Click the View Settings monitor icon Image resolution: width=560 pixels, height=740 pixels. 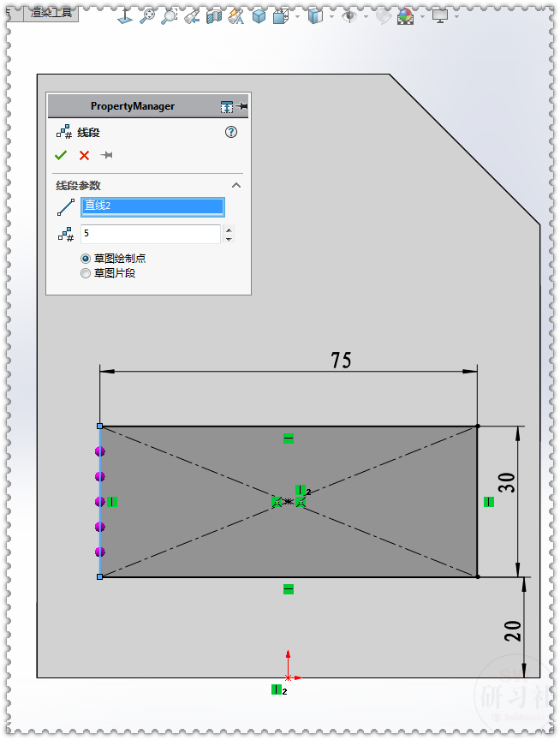440,17
